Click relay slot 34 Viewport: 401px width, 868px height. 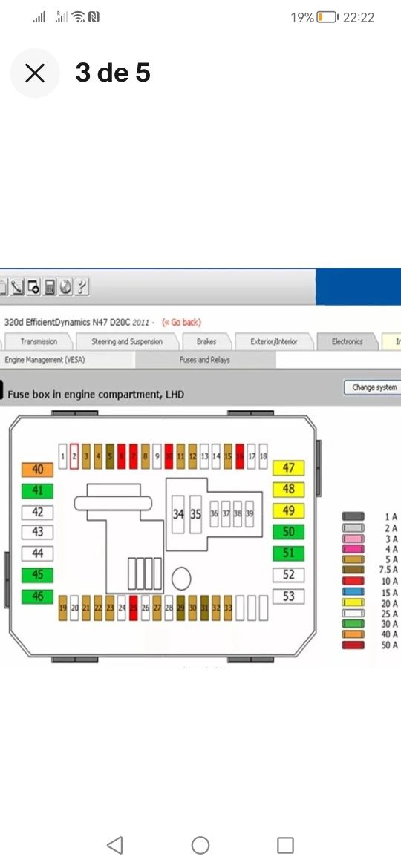point(177,514)
